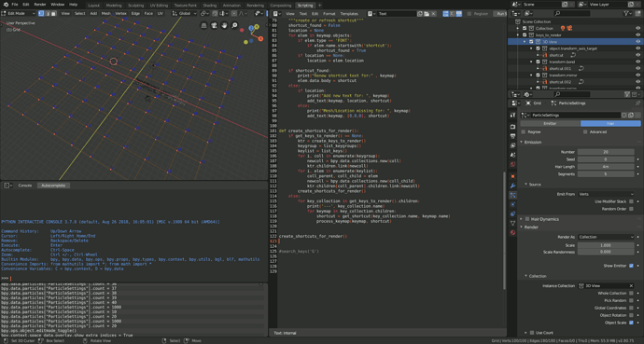
Task: Click the shortcut.001 font object icon
Action: pos(545,68)
